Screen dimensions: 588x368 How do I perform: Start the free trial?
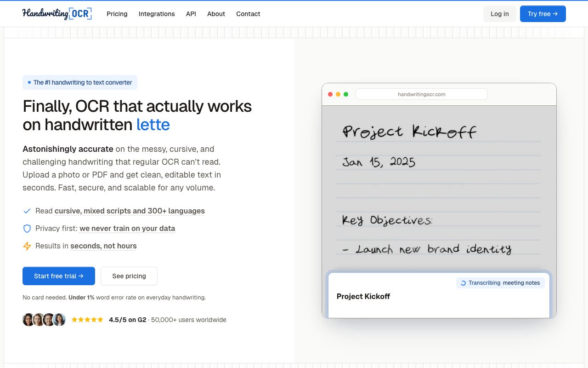(x=59, y=276)
